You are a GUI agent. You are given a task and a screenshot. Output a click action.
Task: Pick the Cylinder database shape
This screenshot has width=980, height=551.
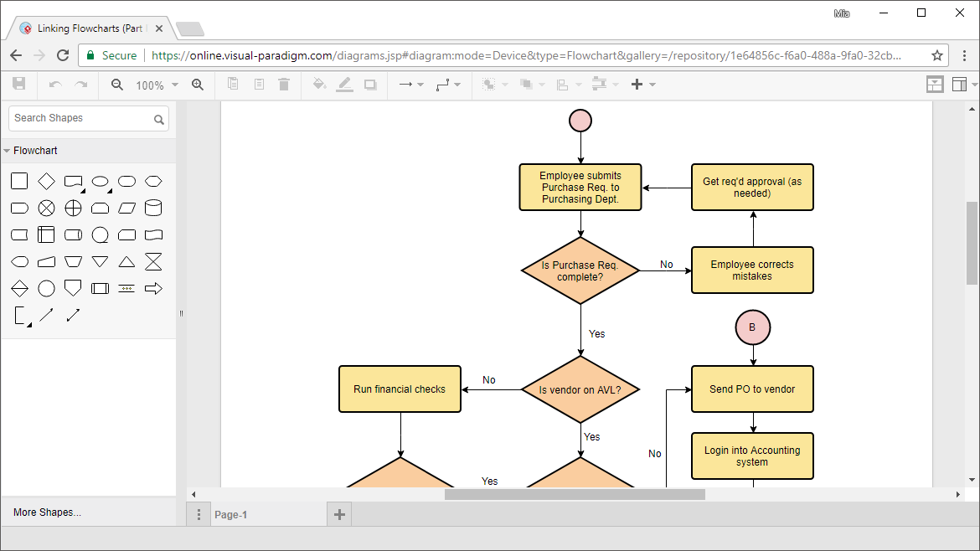tap(154, 208)
